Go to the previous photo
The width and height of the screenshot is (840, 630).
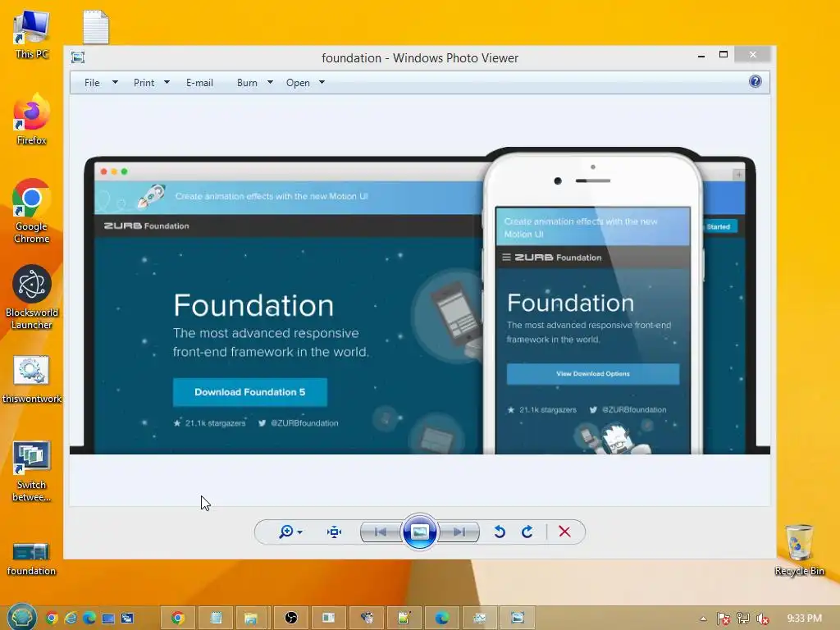tap(381, 532)
